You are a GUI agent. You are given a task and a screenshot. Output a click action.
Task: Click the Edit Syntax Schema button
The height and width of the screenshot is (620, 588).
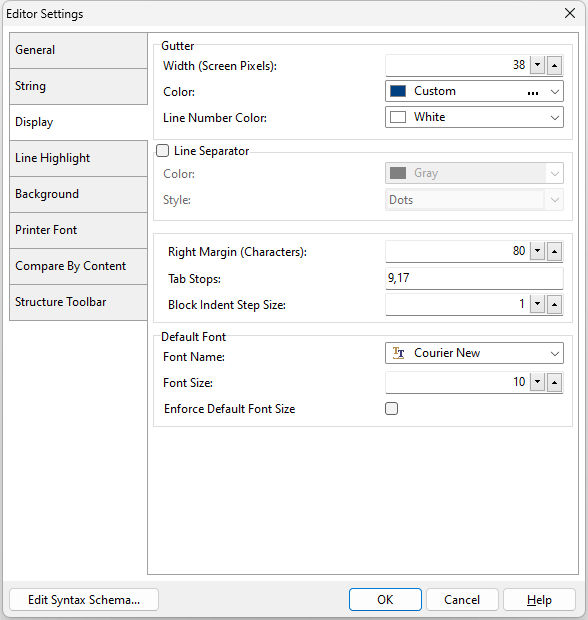[x=84, y=600]
